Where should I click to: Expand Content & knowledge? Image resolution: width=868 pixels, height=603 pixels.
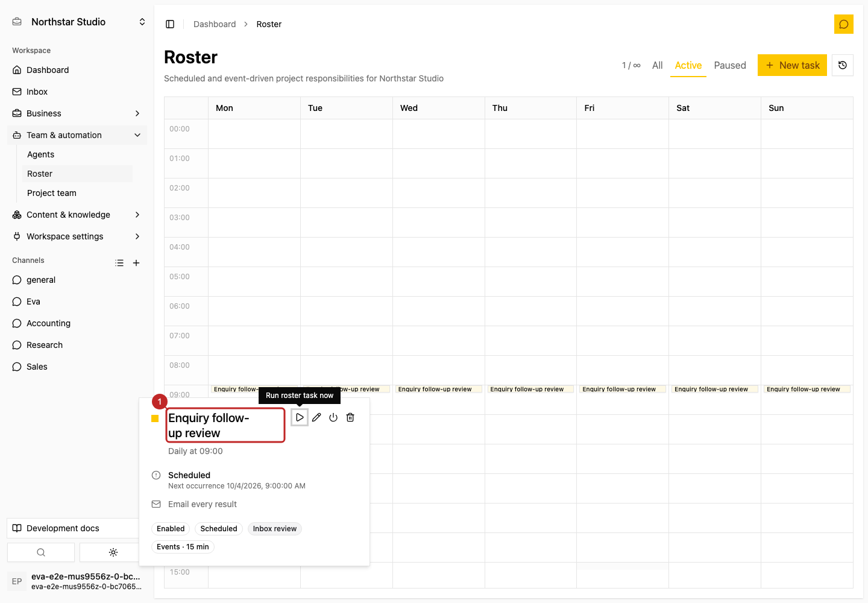click(77, 215)
